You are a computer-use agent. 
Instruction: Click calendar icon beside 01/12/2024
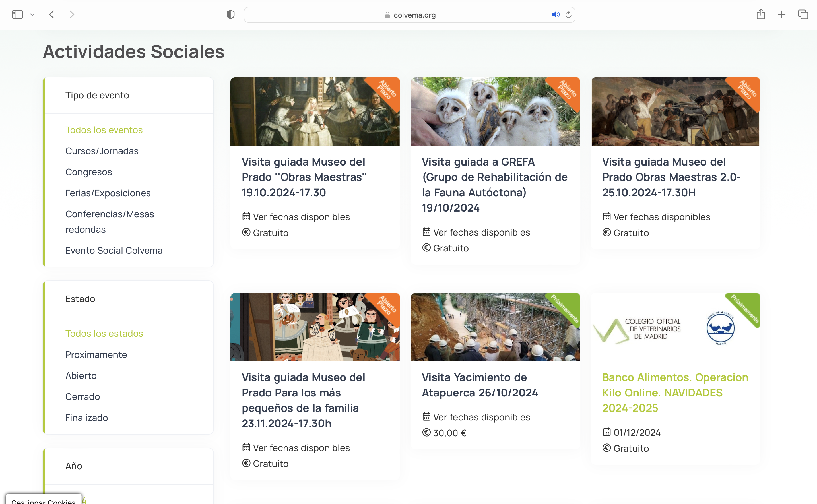(607, 432)
